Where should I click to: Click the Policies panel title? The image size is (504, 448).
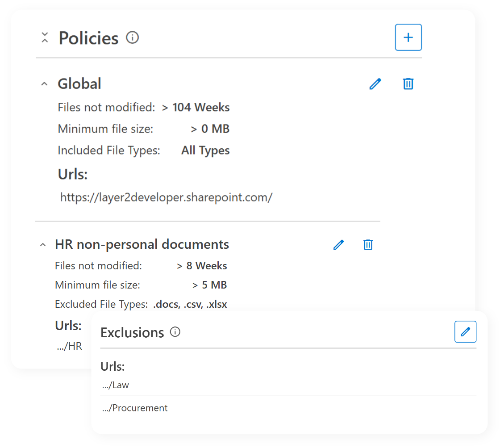pyautogui.click(x=88, y=38)
